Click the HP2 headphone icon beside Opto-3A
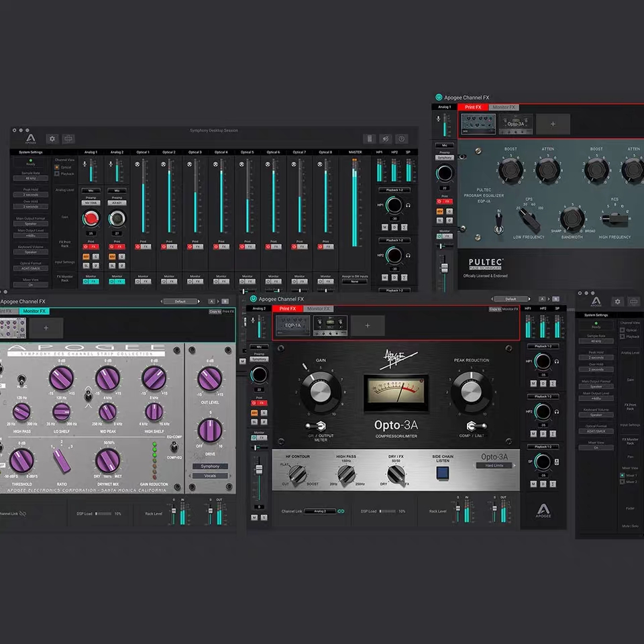This screenshot has height=644, width=644. pyautogui.click(x=557, y=411)
